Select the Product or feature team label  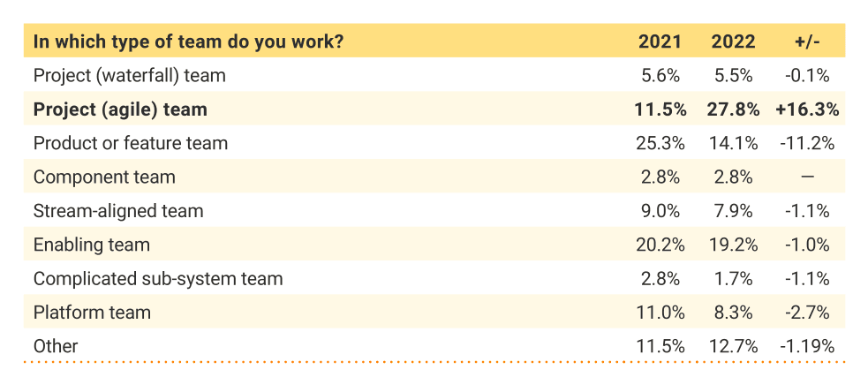(131, 143)
